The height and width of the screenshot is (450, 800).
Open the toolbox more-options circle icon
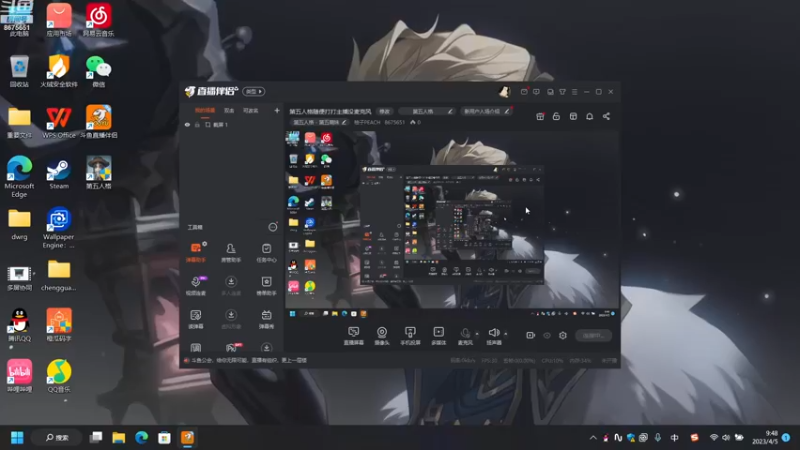[273, 227]
